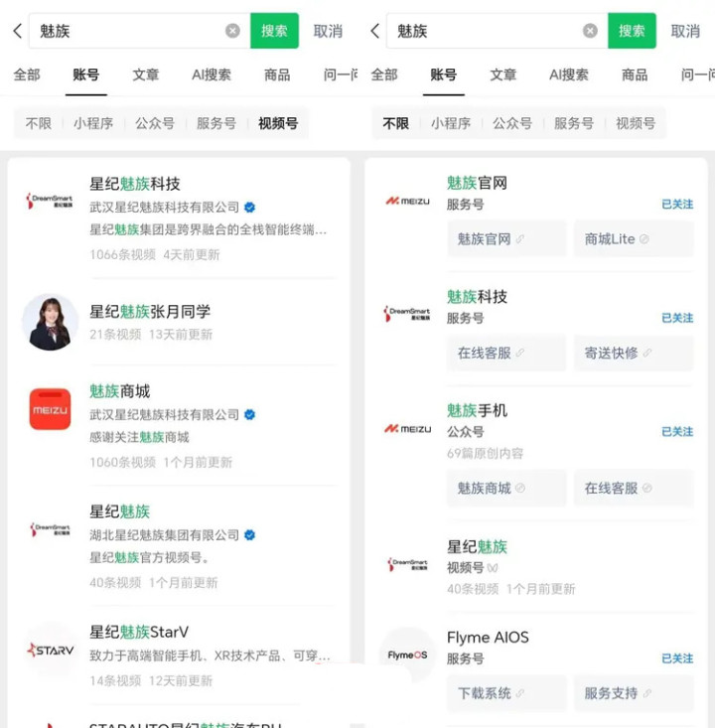Select 视频号 filter on right screen
Image resolution: width=715 pixels, height=728 pixels.
636,123
